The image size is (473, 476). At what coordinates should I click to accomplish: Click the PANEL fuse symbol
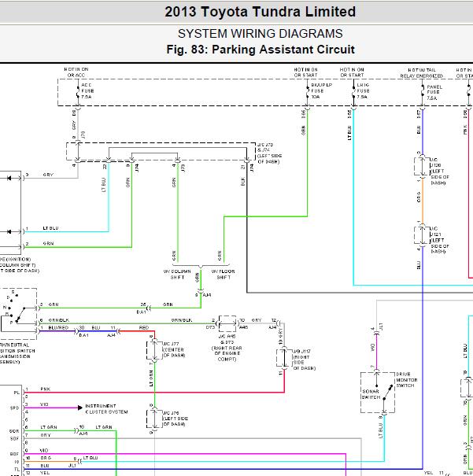click(423, 92)
